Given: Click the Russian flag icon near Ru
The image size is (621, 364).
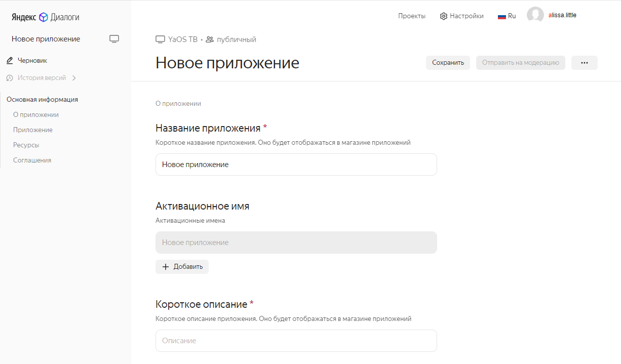Looking at the screenshot, I should pos(501,15).
